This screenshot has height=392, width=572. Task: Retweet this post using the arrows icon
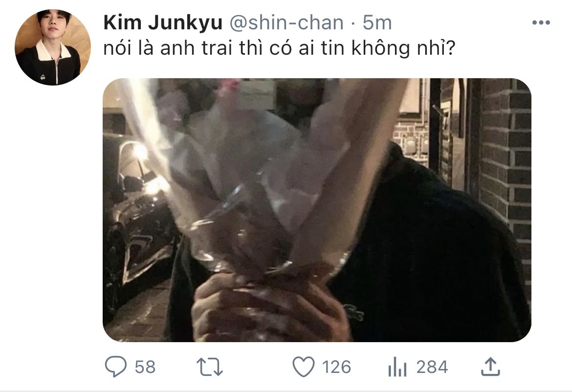(209, 367)
